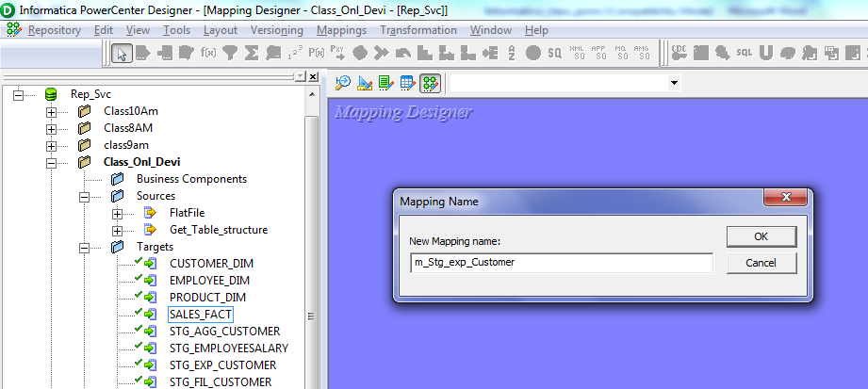Open the Tools menu
The height and width of the screenshot is (389, 868).
(x=176, y=30)
